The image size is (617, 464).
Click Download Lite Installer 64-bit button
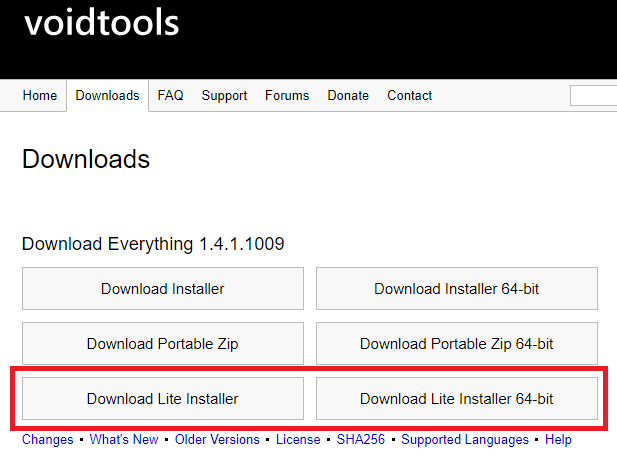457,399
